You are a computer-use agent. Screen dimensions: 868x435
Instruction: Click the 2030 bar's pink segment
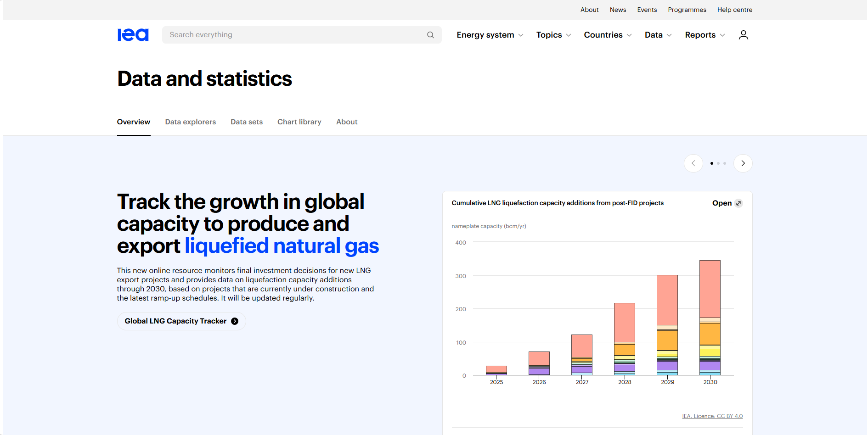tap(710, 289)
